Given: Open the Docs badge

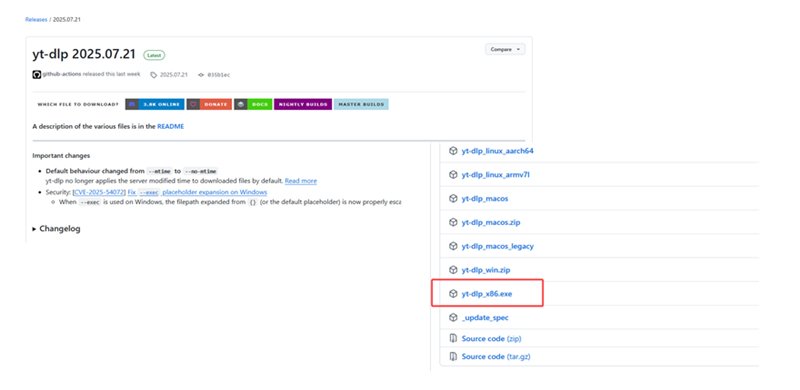Looking at the screenshot, I should 253,104.
